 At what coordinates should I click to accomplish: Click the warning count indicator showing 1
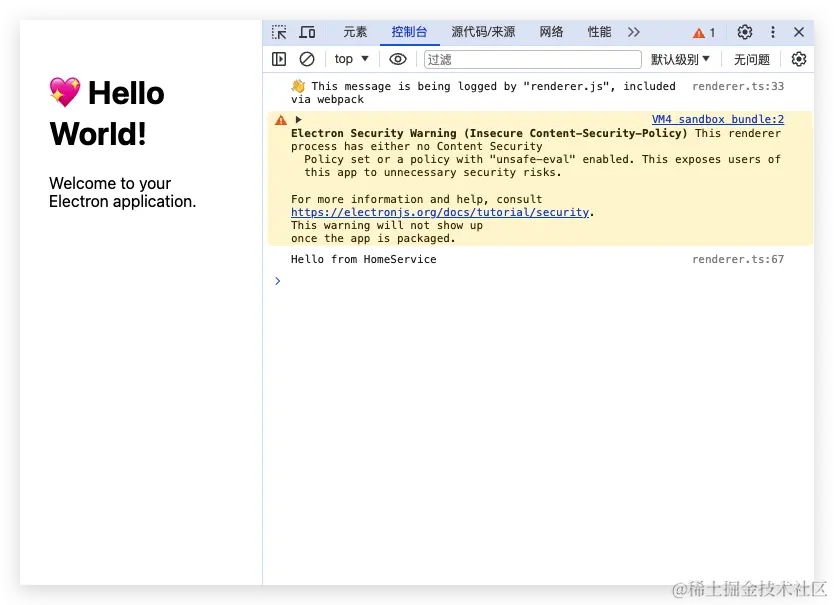704,33
